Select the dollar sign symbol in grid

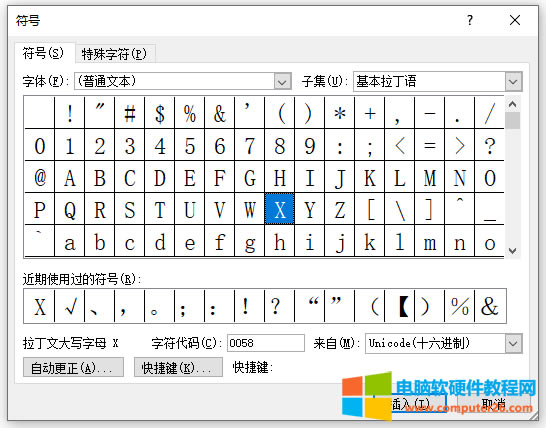pyautogui.click(x=159, y=113)
